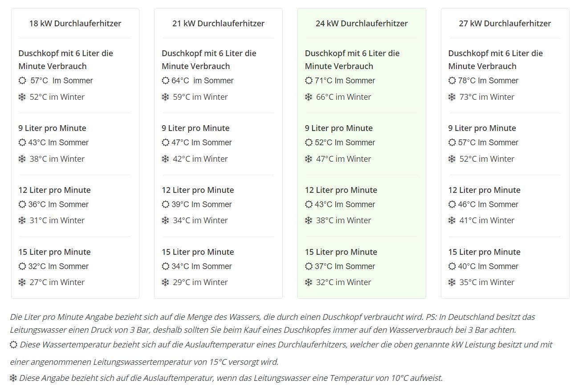This screenshot has width=582, height=392.
Task: Click the highlighted 24 kW Durchlauferhitzer heading
Action: click(362, 24)
